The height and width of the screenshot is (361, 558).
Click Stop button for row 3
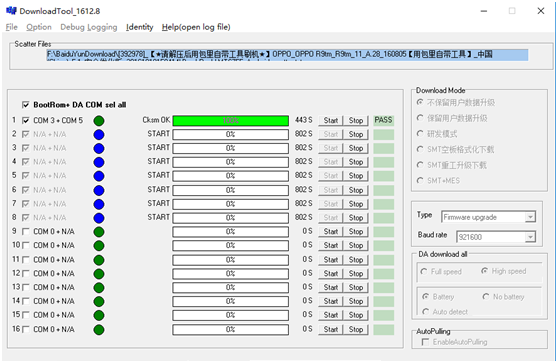[356, 148]
